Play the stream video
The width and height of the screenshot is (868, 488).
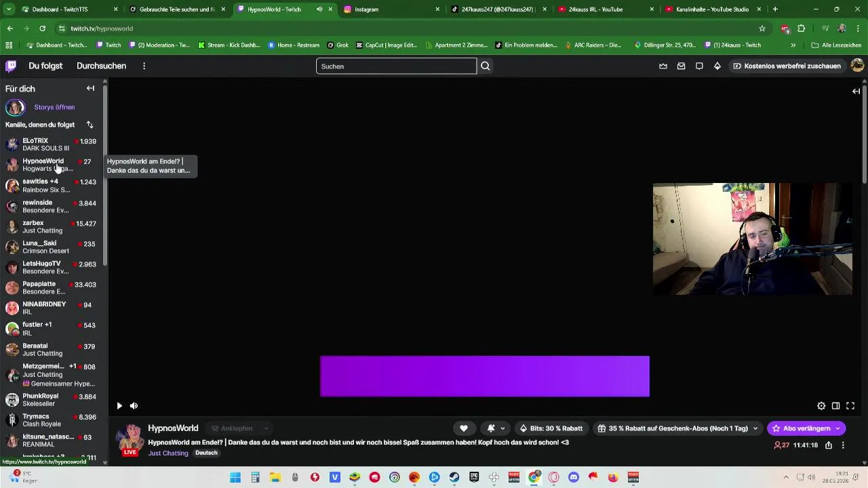coord(119,406)
